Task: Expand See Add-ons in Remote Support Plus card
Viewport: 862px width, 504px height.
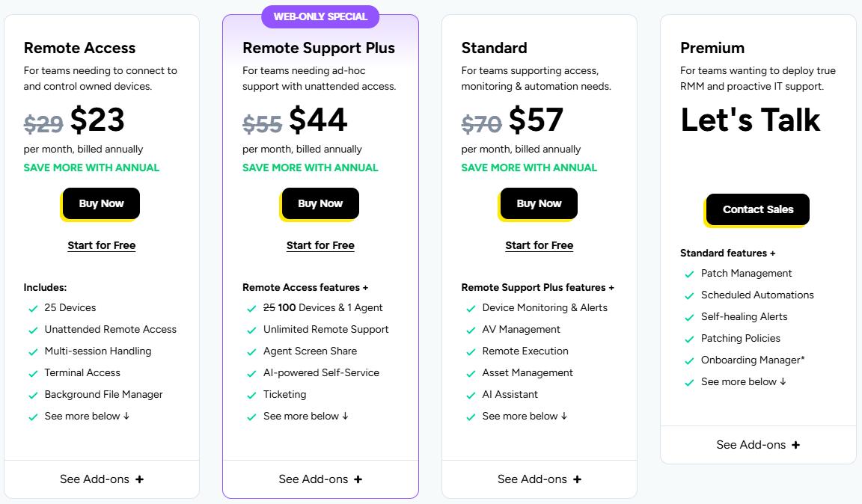Action: [x=320, y=479]
